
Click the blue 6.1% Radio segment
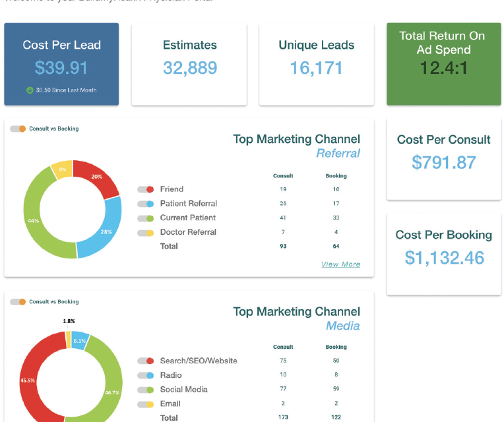pyautogui.click(x=80, y=341)
